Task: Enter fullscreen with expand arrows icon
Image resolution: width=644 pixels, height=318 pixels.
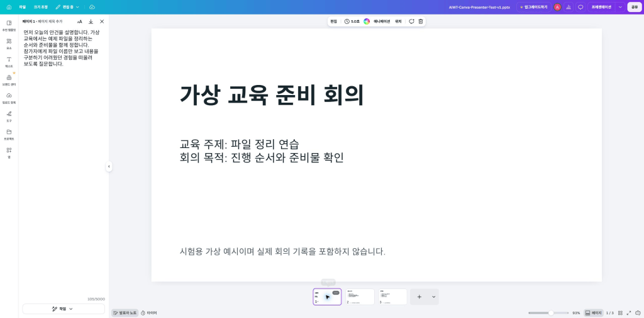Action: 629,313
